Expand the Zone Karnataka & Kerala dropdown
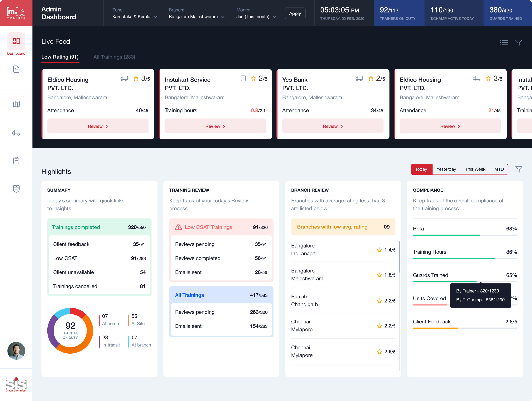 pos(134,17)
